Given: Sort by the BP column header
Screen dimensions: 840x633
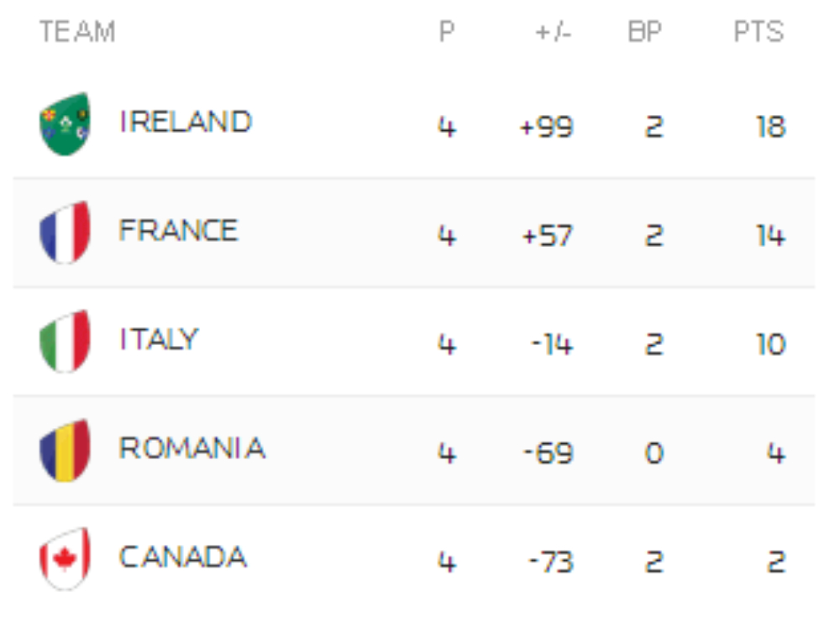Looking at the screenshot, I should click(645, 33).
